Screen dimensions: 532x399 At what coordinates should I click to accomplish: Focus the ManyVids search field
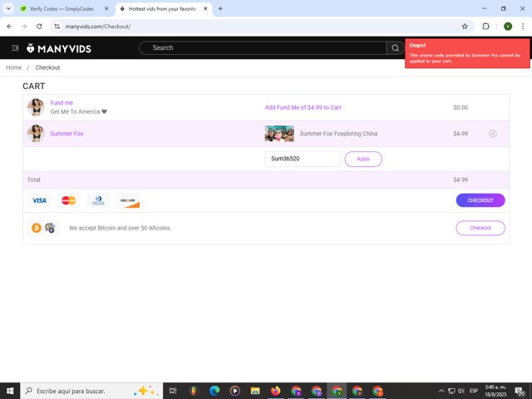(263, 48)
